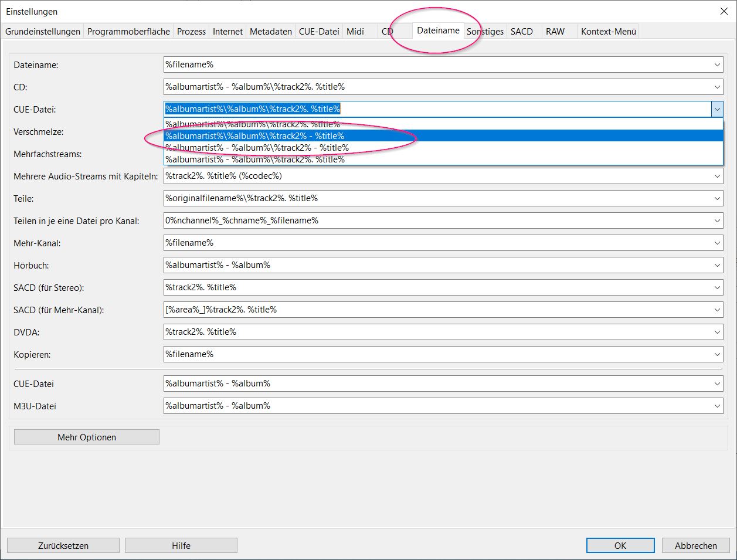Screen dimensions: 737x560
Task: Collapse the open CUE-Datei dropdown arrow
Action: point(717,109)
